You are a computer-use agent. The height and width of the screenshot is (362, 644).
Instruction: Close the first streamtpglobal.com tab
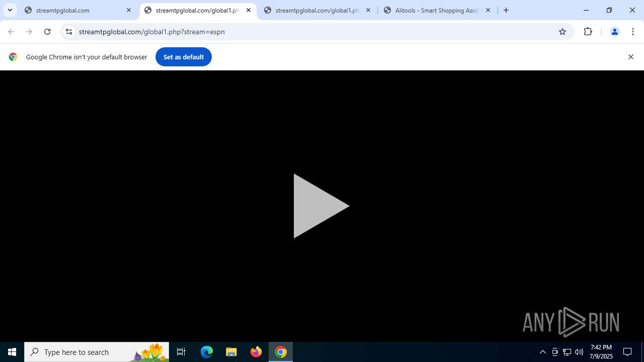click(129, 10)
